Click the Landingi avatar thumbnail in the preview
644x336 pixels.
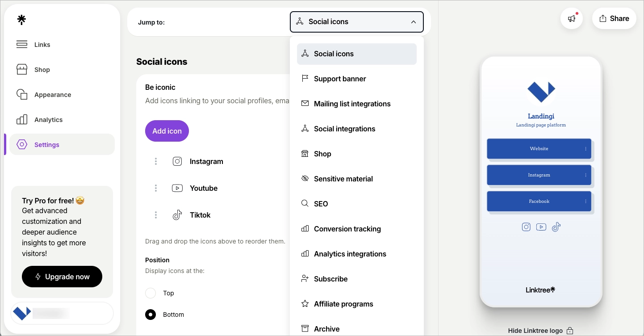point(541,92)
